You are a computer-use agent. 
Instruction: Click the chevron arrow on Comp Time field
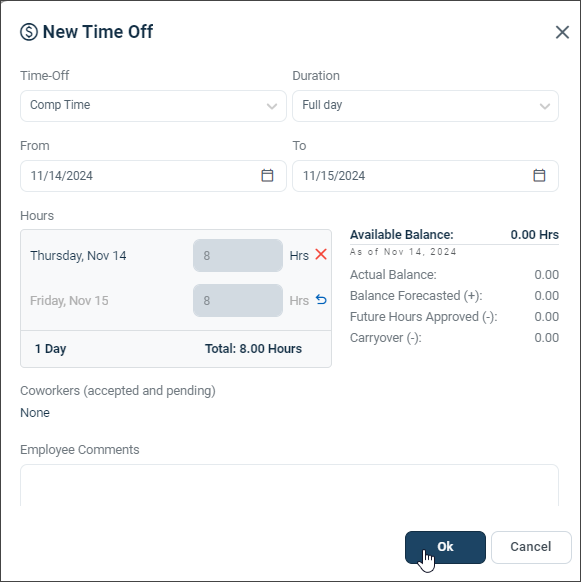tap(272, 107)
